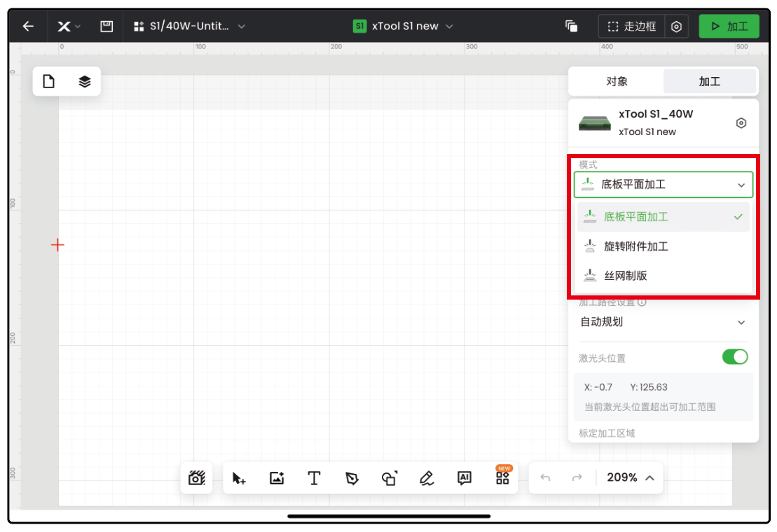Expand the 自动规划 path dropdown

663,322
